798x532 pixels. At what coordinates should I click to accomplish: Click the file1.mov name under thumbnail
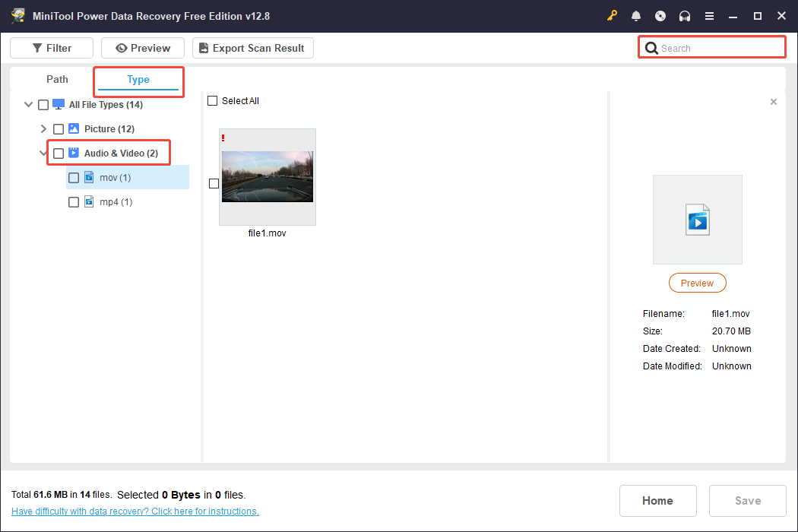coord(268,233)
